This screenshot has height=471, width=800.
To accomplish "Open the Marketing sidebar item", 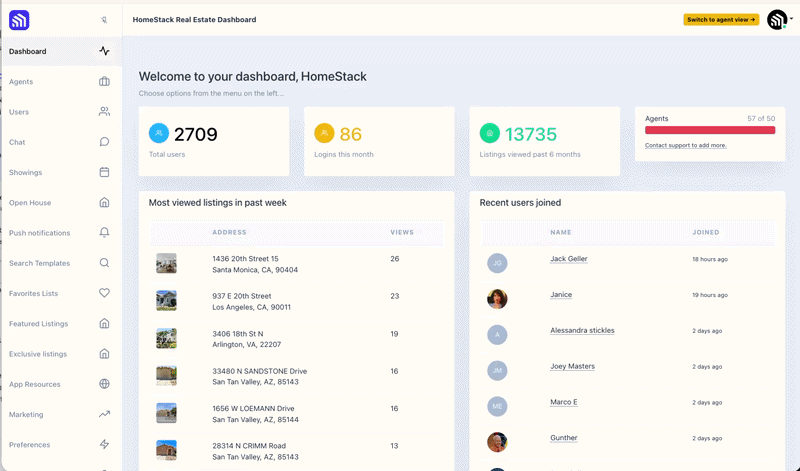I will click(x=62, y=414).
